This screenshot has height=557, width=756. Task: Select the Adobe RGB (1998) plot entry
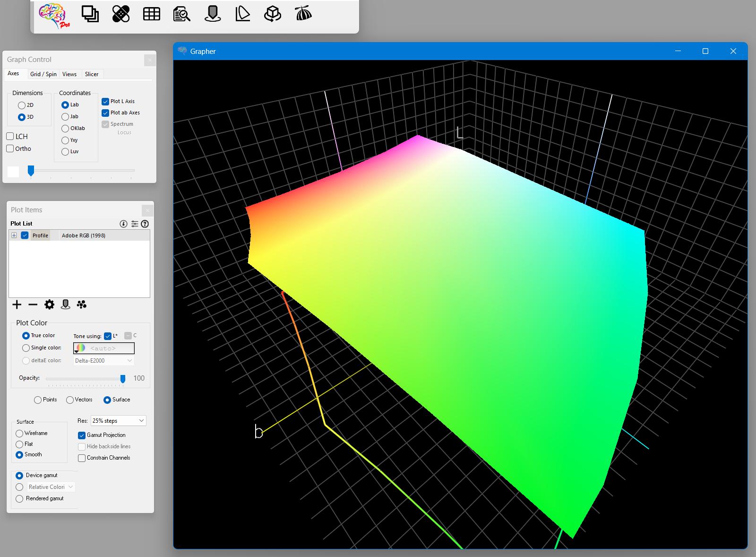click(x=84, y=235)
